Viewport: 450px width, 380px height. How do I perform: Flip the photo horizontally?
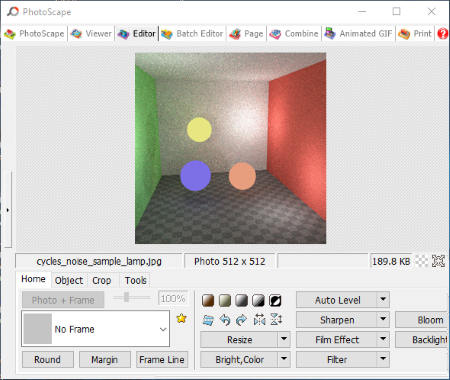click(259, 320)
